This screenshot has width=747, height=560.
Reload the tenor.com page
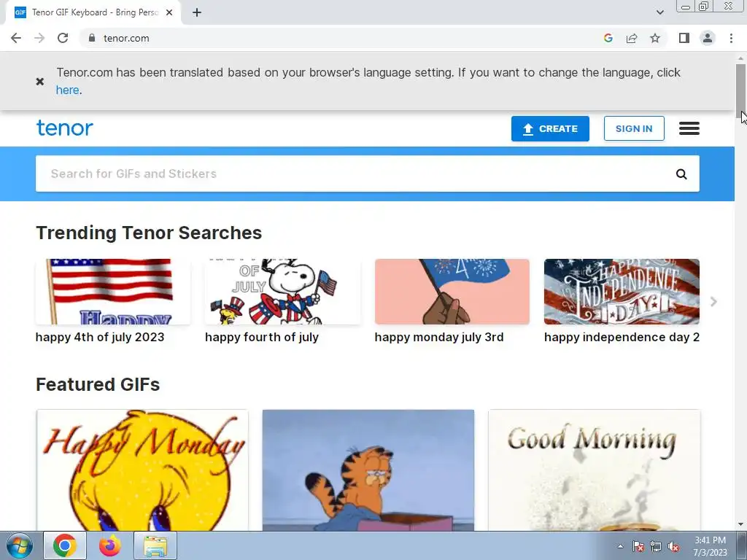(63, 38)
